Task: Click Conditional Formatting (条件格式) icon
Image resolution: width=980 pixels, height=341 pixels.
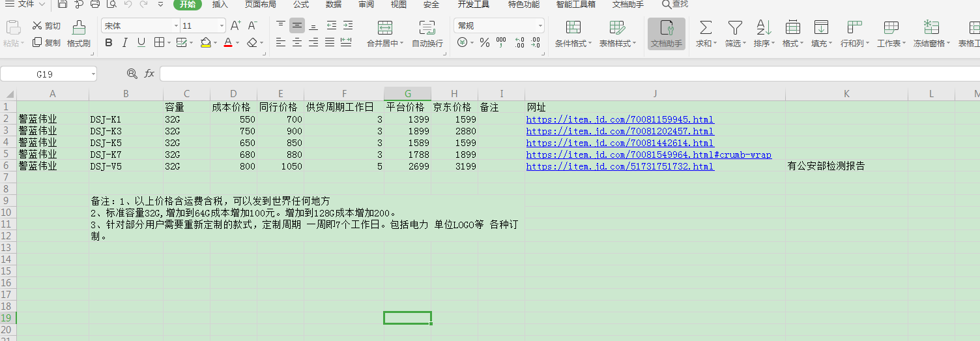Action: (573, 27)
